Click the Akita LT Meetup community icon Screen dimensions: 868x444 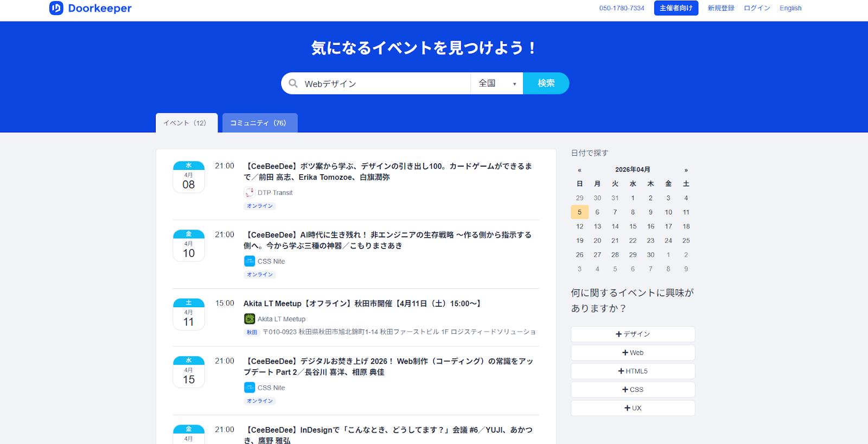[249, 319]
